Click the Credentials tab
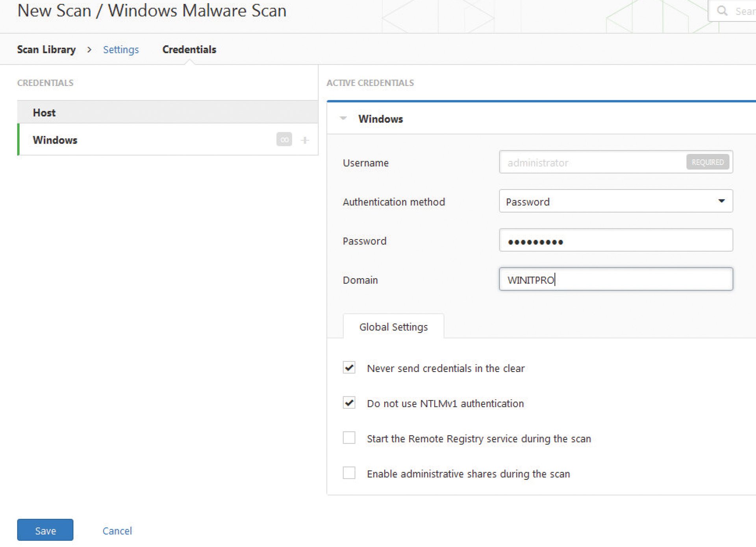756x547 pixels. pyautogui.click(x=189, y=50)
